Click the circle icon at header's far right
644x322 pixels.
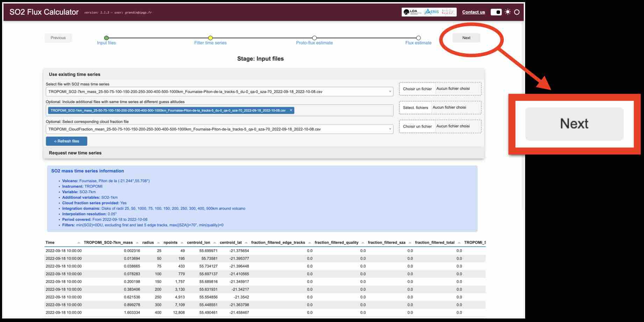click(517, 12)
